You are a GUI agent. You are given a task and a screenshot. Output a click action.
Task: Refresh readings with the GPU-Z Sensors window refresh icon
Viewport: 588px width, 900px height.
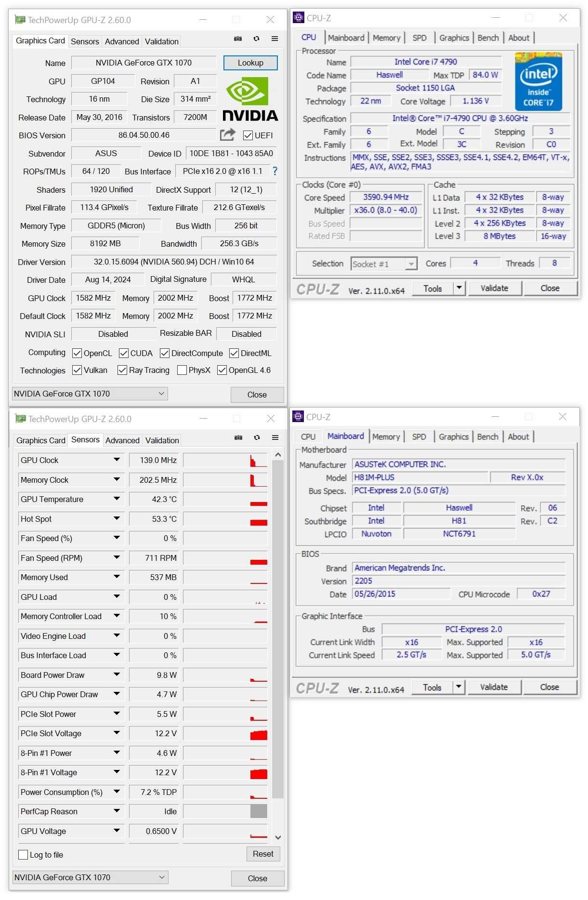point(257,437)
